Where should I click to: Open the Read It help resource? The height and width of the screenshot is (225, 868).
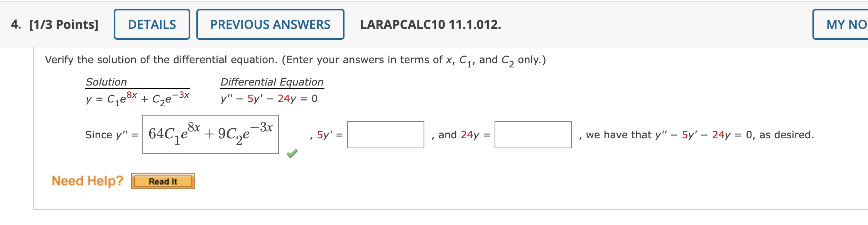point(163,181)
